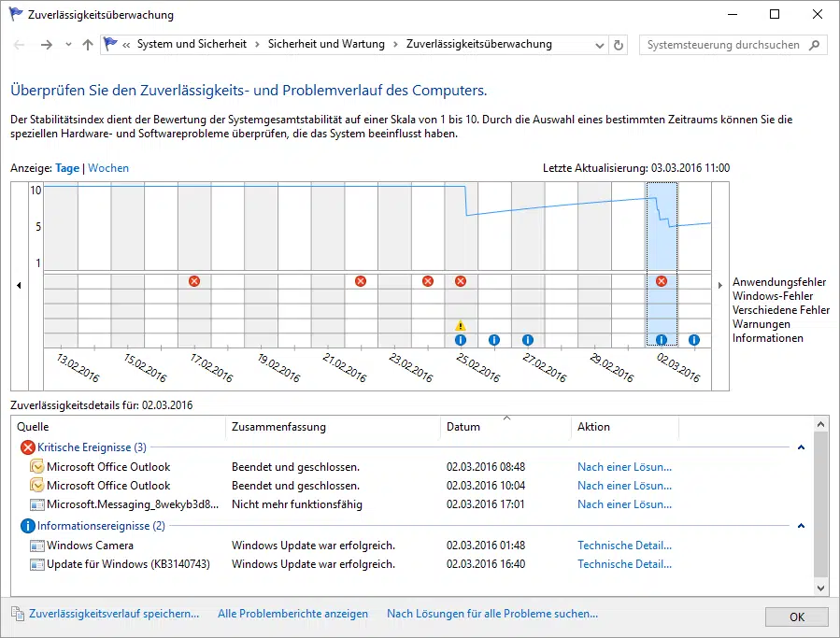Move the chart timeline left with the arrow

(x=20, y=286)
